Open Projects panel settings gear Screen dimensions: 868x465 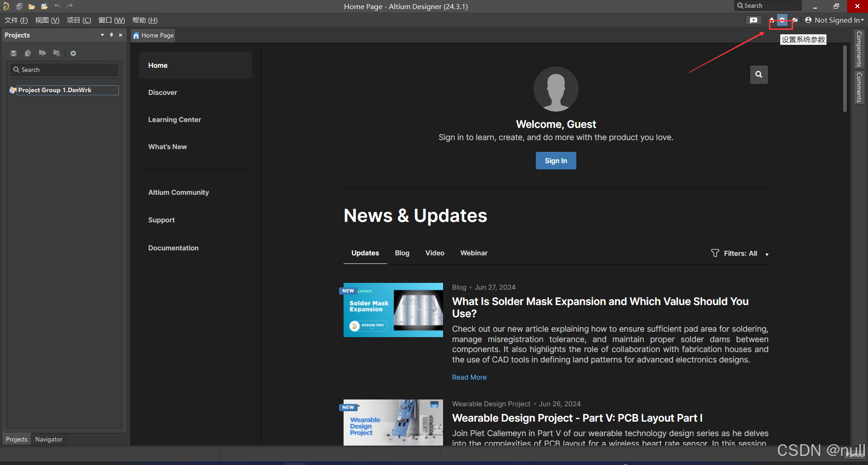click(73, 53)
